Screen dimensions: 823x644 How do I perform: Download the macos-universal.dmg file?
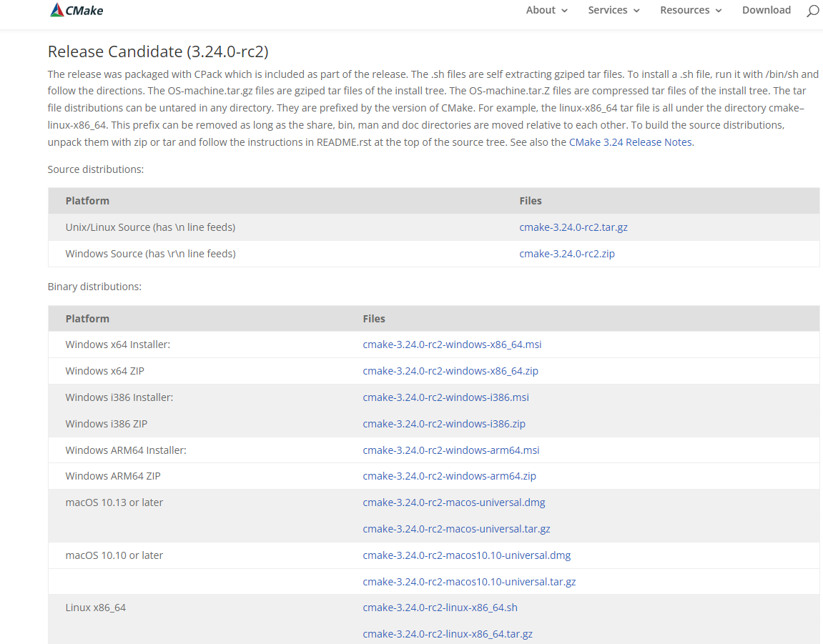pos(454,502)
